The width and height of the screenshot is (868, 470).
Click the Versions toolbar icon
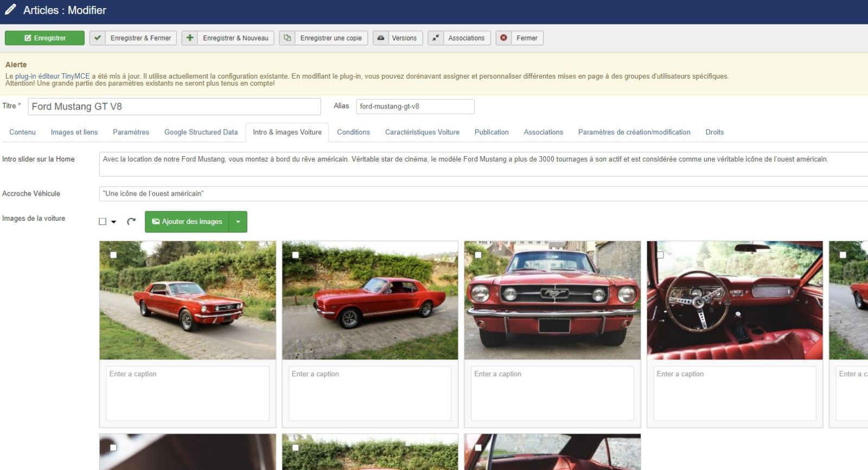point(381,38)
